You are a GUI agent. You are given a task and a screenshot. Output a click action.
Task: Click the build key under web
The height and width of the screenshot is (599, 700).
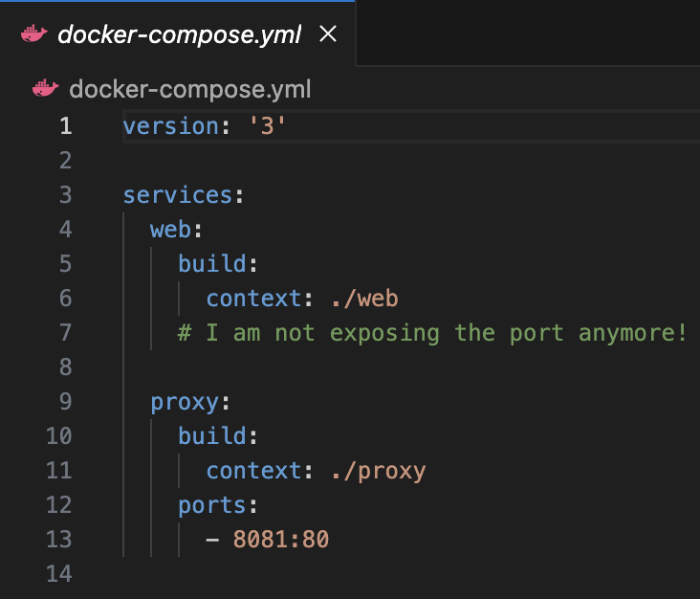click(212, 263)
